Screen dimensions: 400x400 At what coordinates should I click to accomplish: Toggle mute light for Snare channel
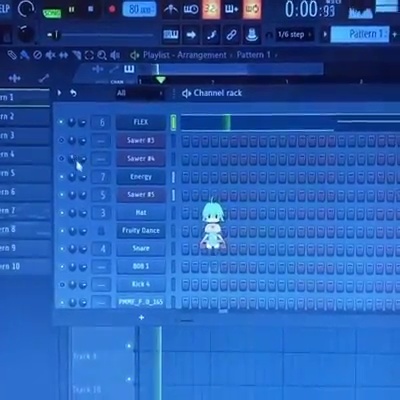coord(62,249)
